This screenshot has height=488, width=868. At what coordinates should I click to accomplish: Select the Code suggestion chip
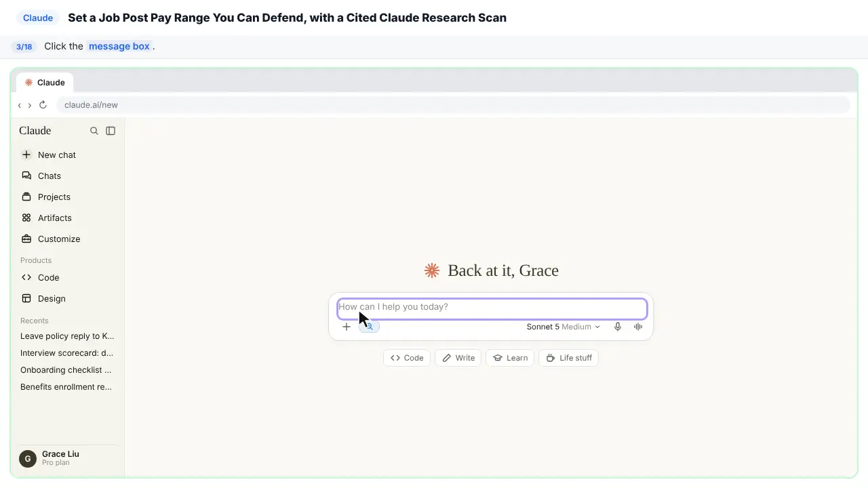(x=407, y=358)
